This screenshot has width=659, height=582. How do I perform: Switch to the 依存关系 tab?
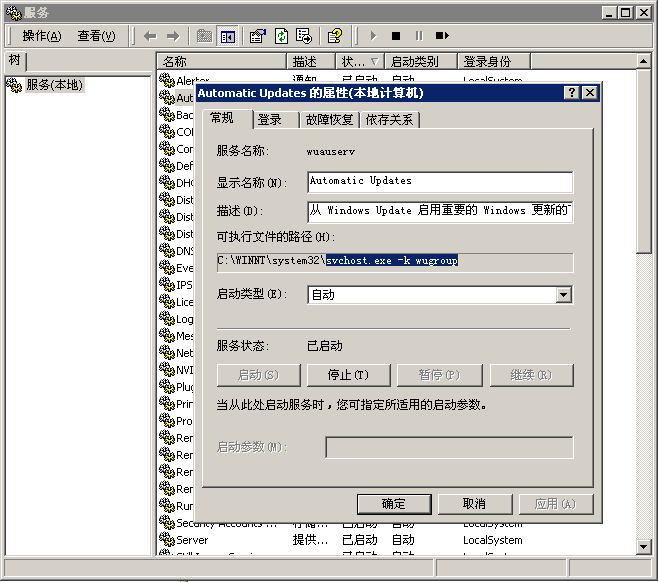tap(389, 120)
